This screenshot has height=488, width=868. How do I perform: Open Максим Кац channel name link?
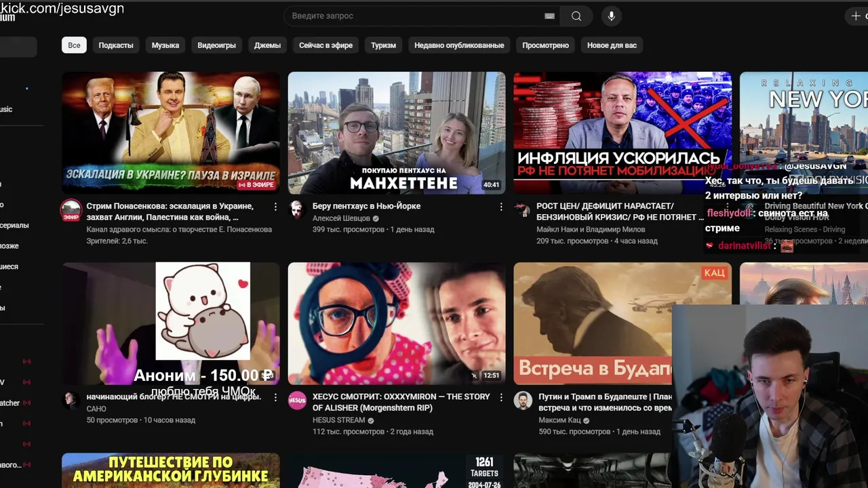tap(559, 420)
